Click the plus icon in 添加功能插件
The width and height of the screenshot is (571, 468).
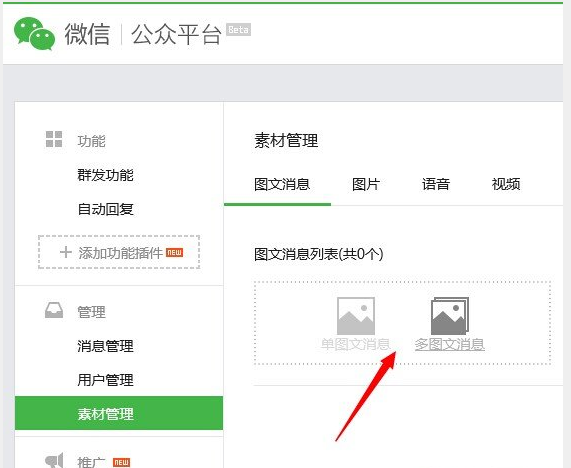[66, 252]
